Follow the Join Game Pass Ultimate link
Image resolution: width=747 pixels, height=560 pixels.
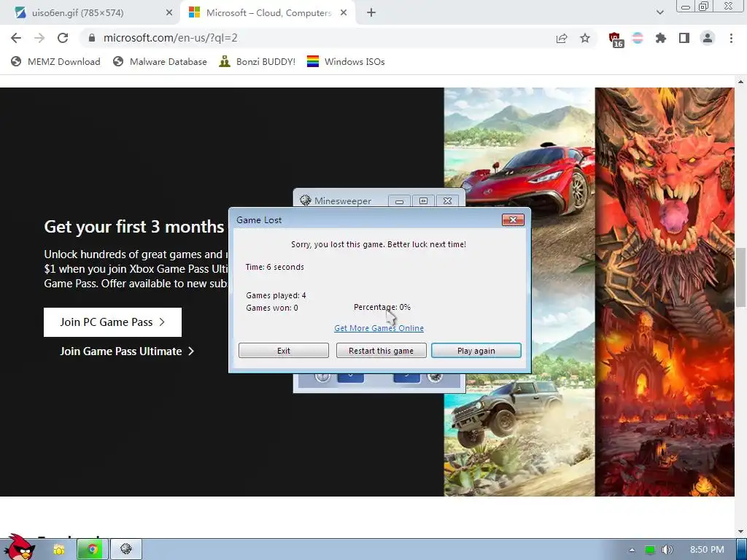127,351
